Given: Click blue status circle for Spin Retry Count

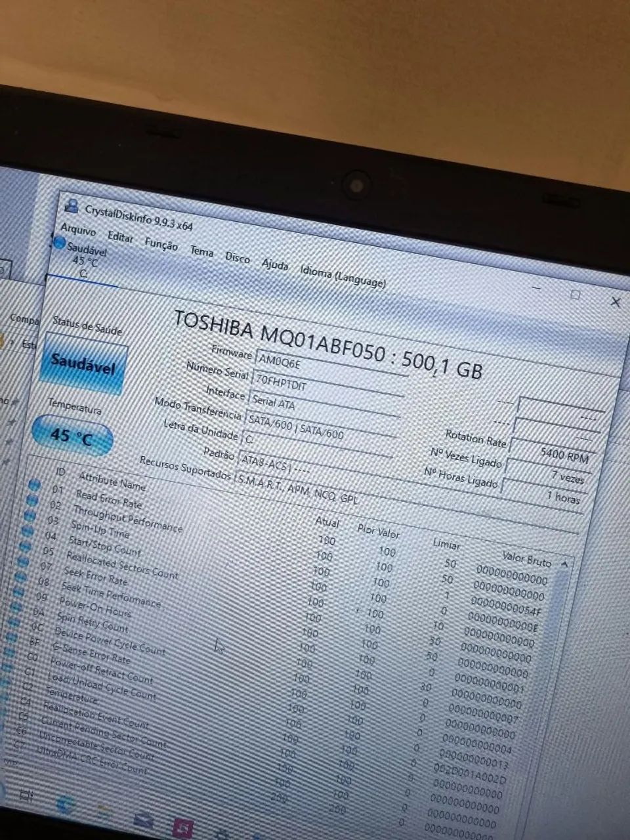Looking at the screenshot, I should pyautogui.click(x=16, y=607).
